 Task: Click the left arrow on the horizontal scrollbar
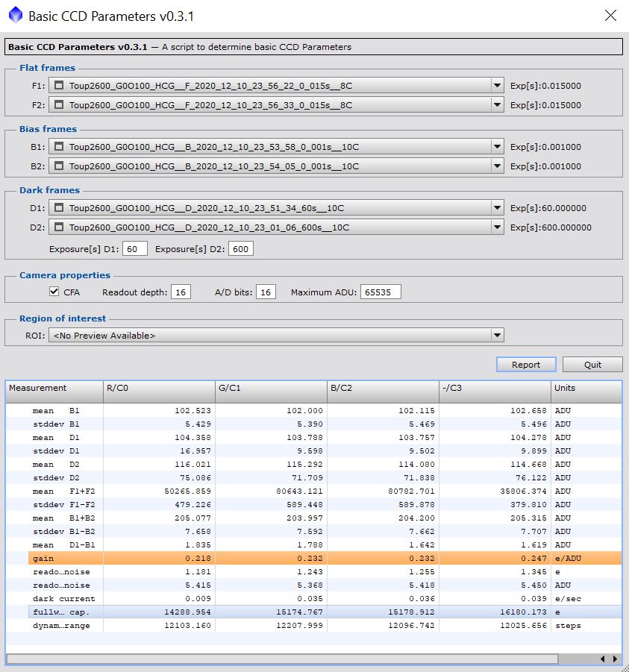602,659
